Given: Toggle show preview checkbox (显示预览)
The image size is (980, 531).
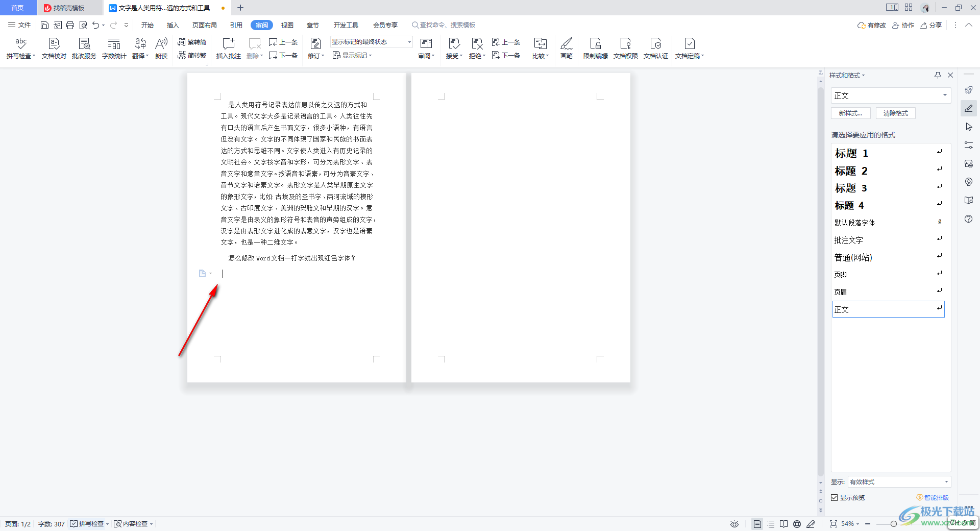Looking at the screenshot, I should coord(835,497).
